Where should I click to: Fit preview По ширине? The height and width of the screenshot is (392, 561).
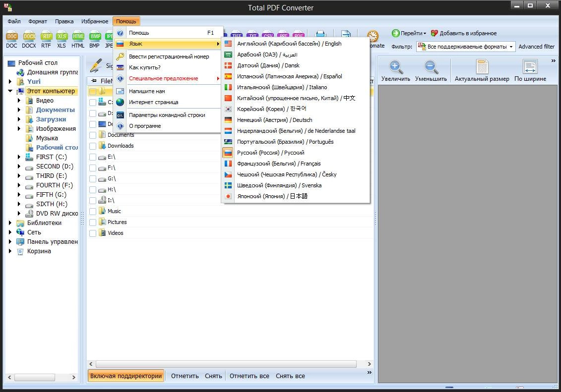(x=530, y=71)
